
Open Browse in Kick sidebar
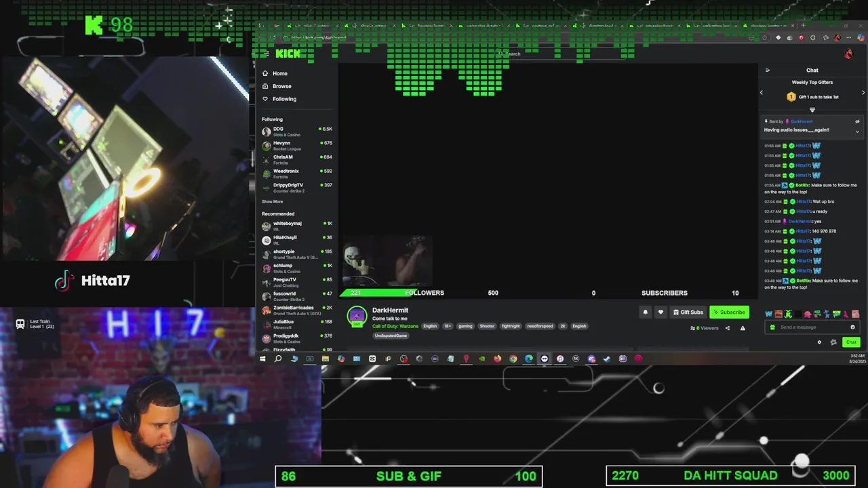[x=296, y=86]
